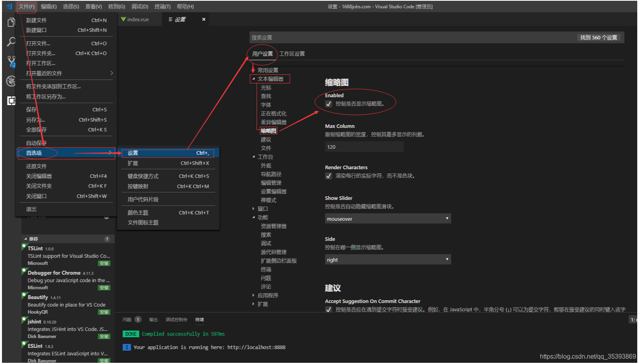
Task: Select 缩略图 in the settings tree
Action: (268, 131)
